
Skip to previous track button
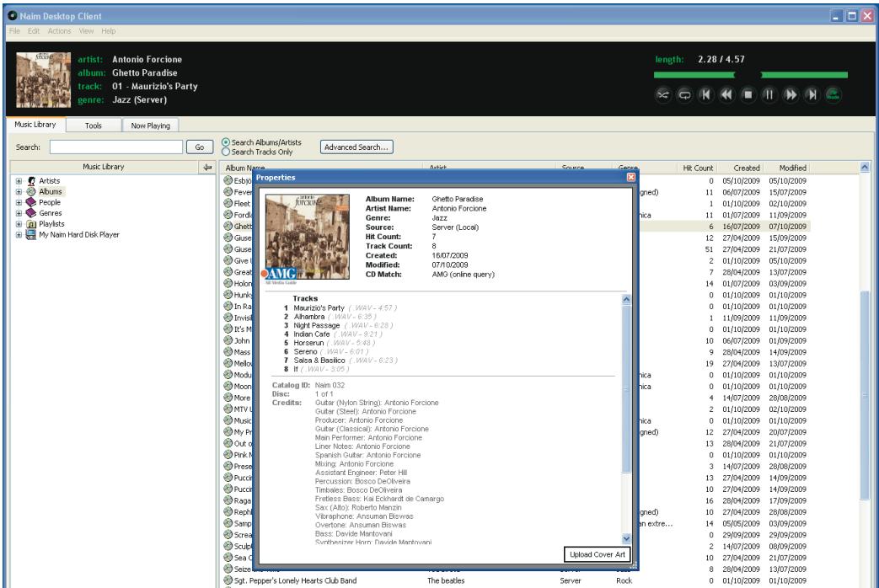[705, 94]
